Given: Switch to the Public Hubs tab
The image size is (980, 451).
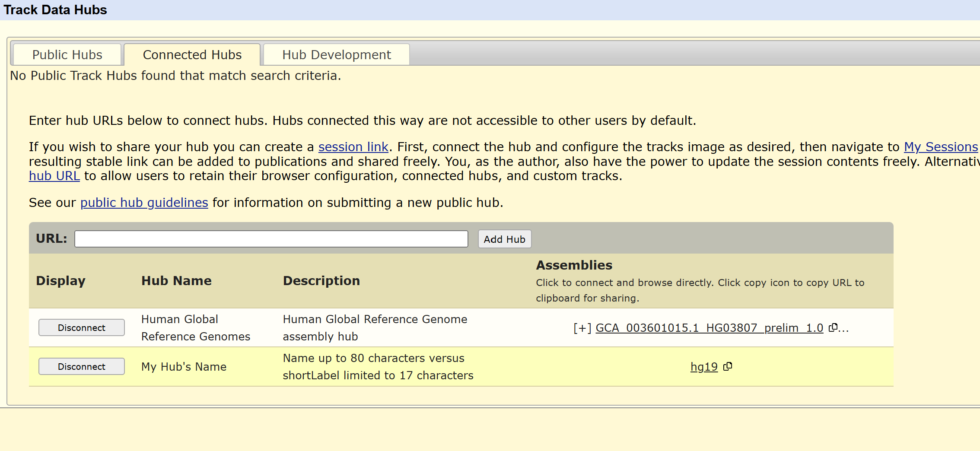Looking at the screenshot, I should point(67,55).
